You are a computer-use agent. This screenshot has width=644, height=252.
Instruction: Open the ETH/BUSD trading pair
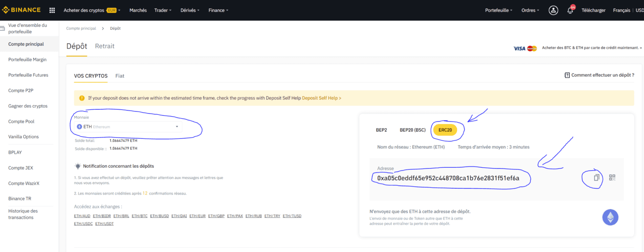(x=159, y=216)
